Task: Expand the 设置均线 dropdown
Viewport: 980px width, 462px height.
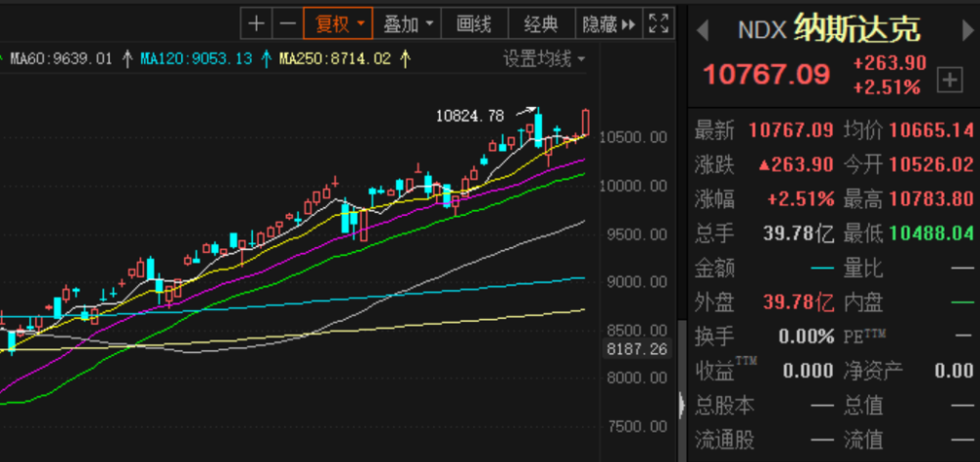Action: click(x=544, y=60)
